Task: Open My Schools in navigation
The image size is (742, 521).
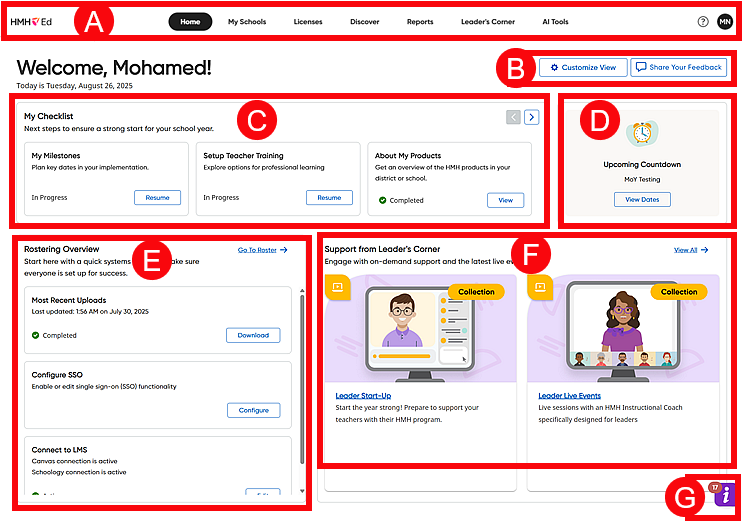Action: 247,22
